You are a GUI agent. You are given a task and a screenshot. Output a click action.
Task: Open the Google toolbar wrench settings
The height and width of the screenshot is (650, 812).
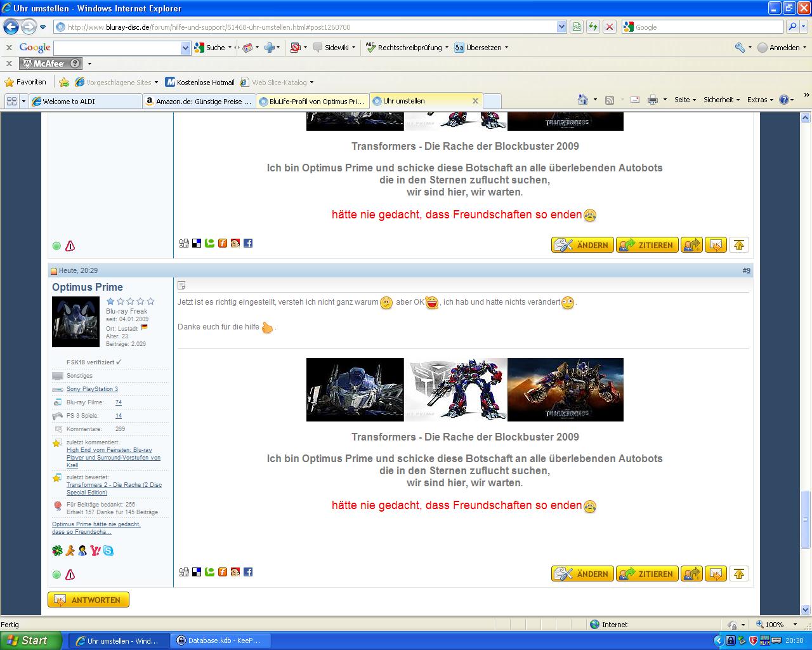(740, 48)
